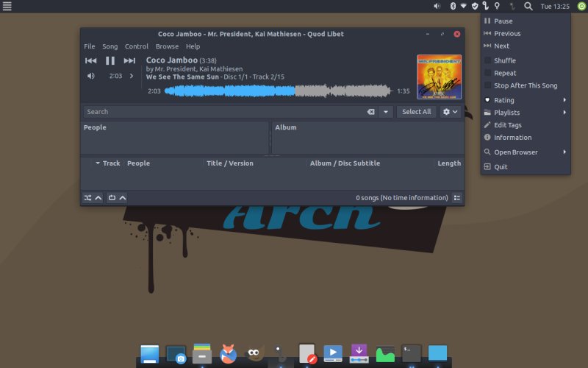Toggle repeat icon in the bottom bar
Screen dimensions: 588x368
point(112,197)
